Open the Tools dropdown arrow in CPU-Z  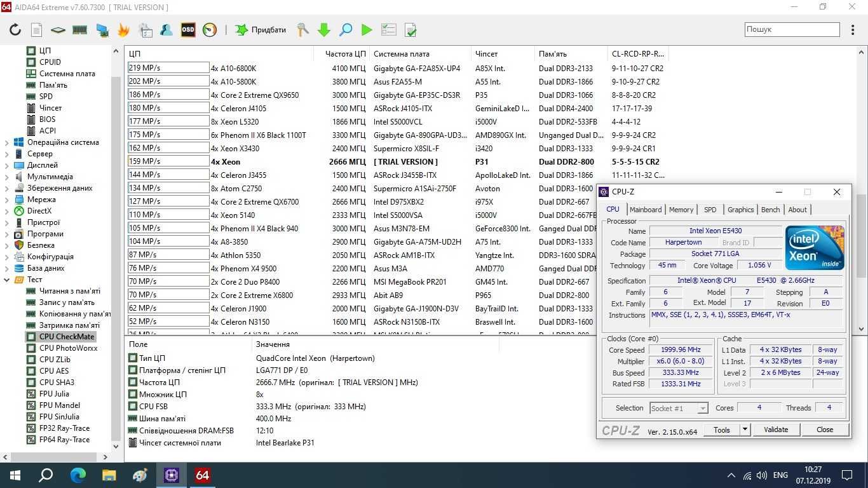745,430
